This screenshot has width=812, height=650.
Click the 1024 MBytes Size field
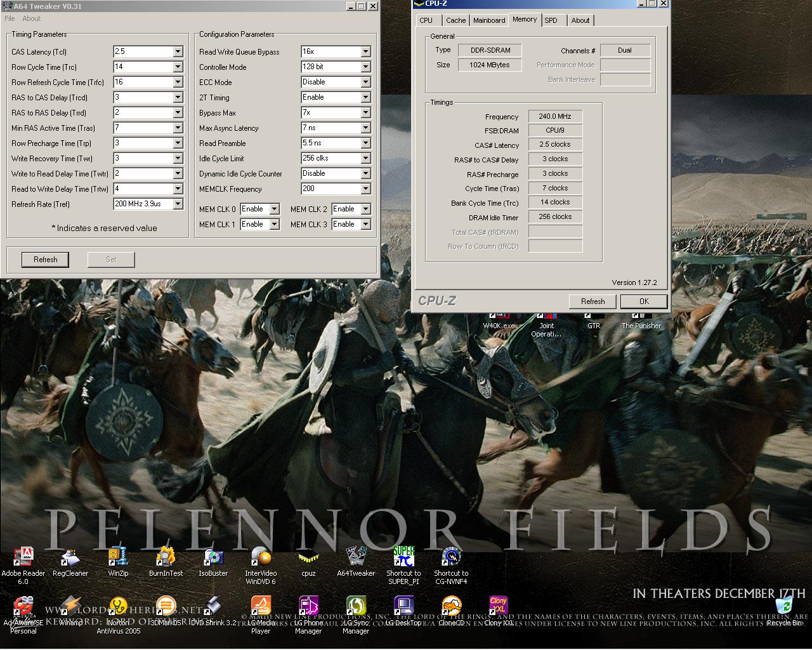click(x=490, y=65)
